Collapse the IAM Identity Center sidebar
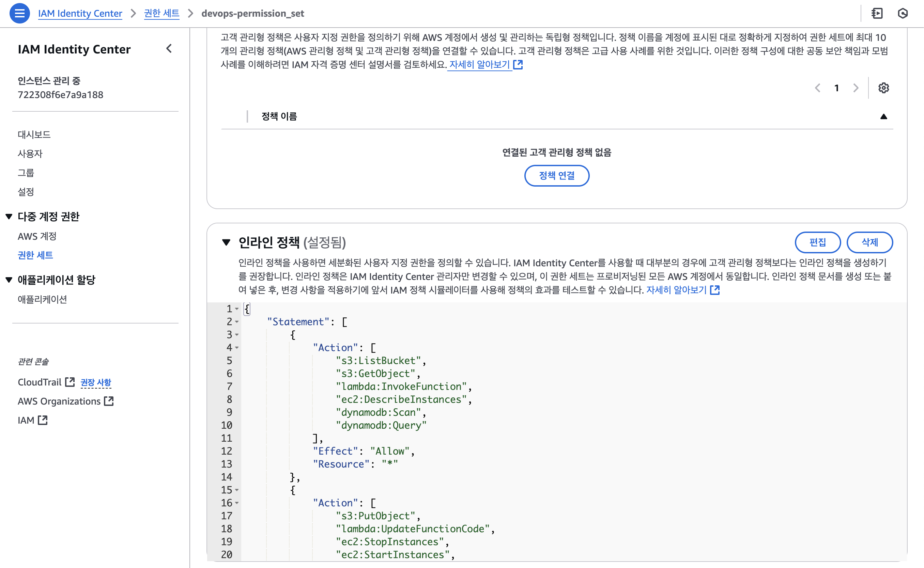Screen dimensions: 924x568 169,48
